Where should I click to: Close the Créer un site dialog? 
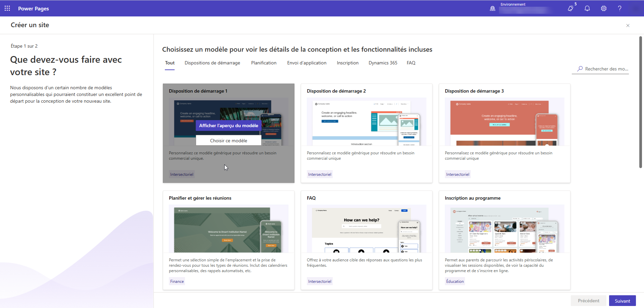628,25
